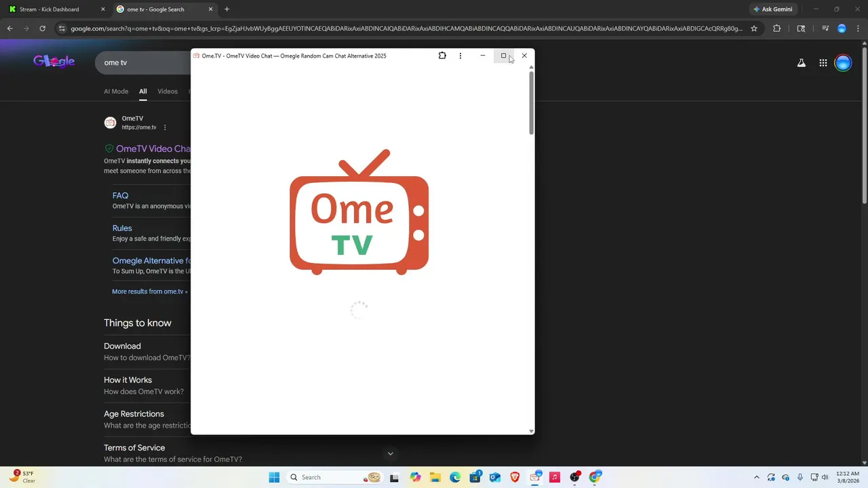Image resolution: width=868 pixels, height=488 pixels.
Task: Open the Windows Start menu
Action: [x=274, y=477]
